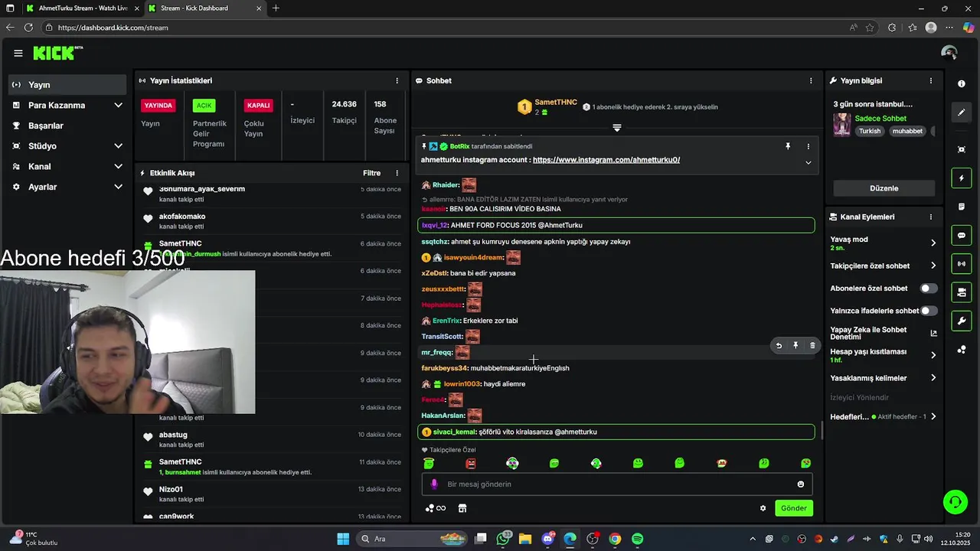Image resolution: width=980 pixels, height=551 pixels.
Task: Click the lightning bolt icon in right rail
Action: (x=962, y=178)
